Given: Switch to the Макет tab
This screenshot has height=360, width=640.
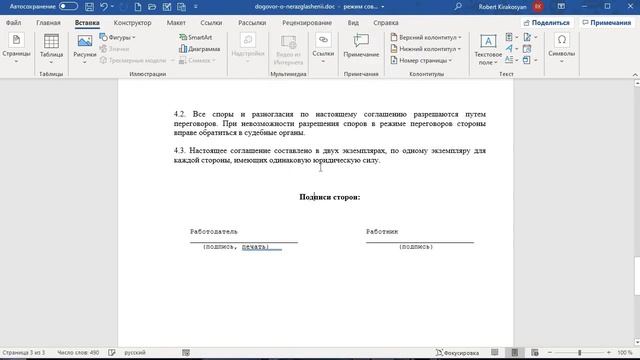Looking at the screenshot, I should tap(176, 23).
